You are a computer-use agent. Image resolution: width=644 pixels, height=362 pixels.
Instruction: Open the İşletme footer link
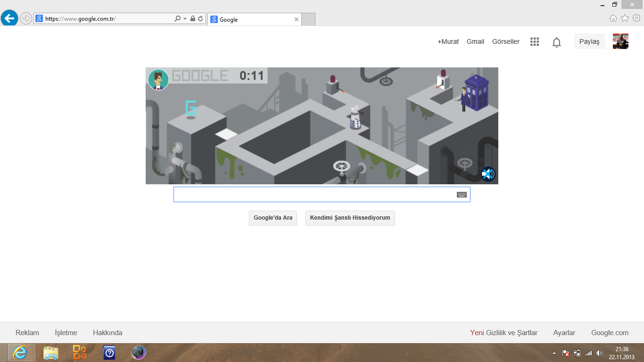tap(66, 333)
